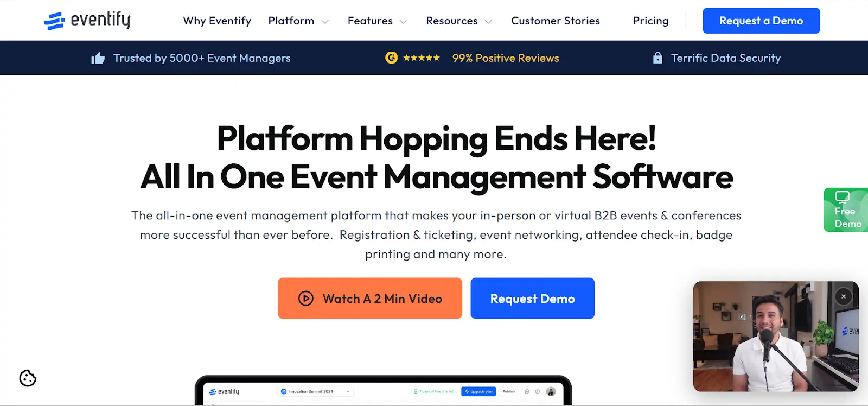This screenshot has height=406, width=868.
Task: Click the G2 badge icon
Action: click(x=391, y=58)
